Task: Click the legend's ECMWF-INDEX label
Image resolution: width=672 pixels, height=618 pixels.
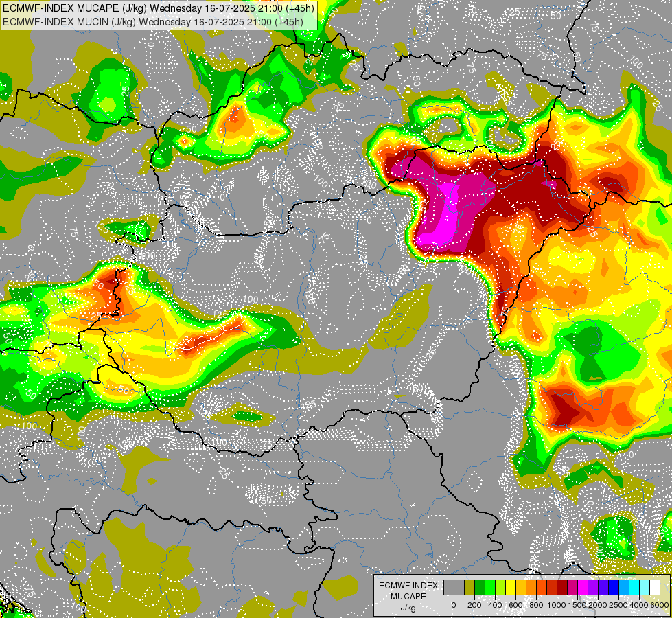Action: (x=408, y=586)
